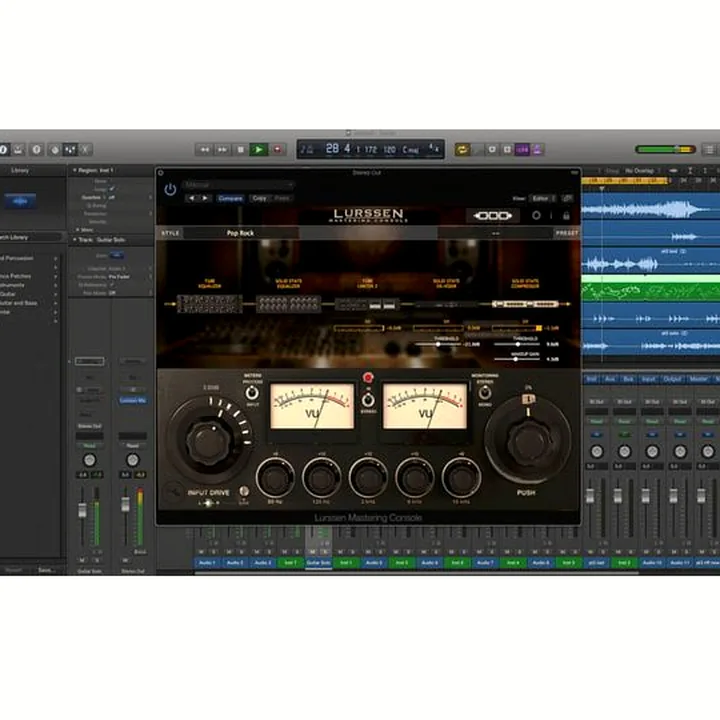
Task: Click the Rewind transport button
Action: click(x=204, y=149)
